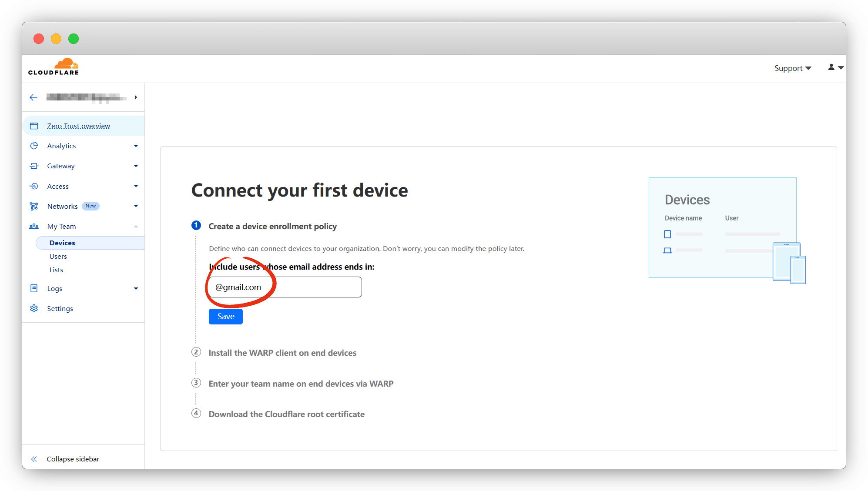Click the blurred account name
This screenshot has height=491, width=868.
[86, 97]
